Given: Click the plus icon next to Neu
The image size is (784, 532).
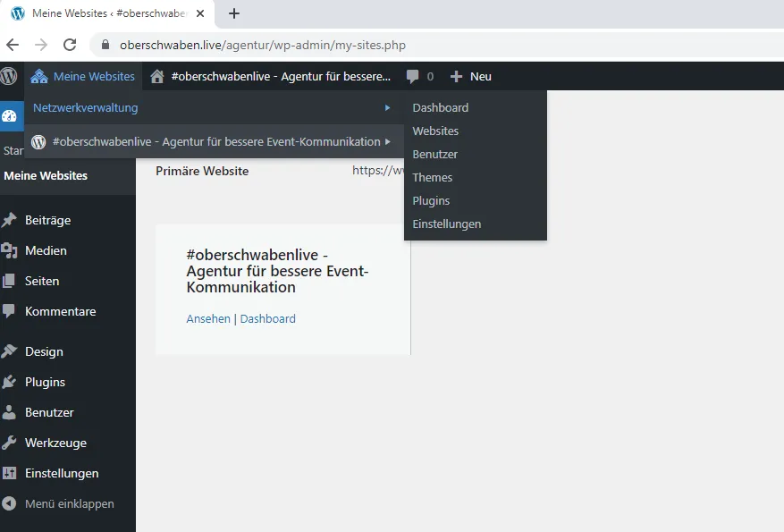Looking at the screenshot, I should pos(456,77).
